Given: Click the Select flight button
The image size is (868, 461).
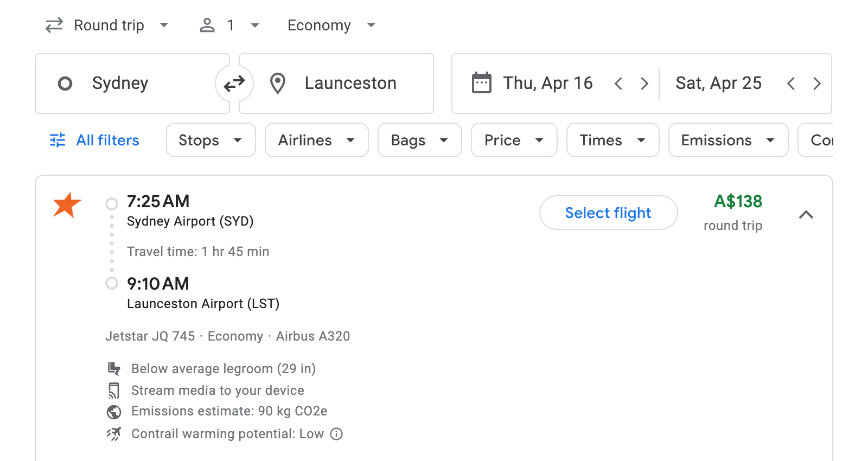Looking at the screenshot, I should click(x=608, y=213).
